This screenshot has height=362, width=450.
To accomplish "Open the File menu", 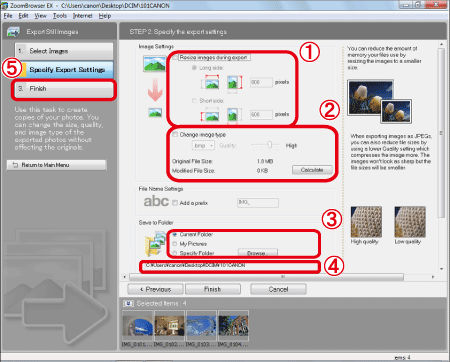I will [8, 16].
